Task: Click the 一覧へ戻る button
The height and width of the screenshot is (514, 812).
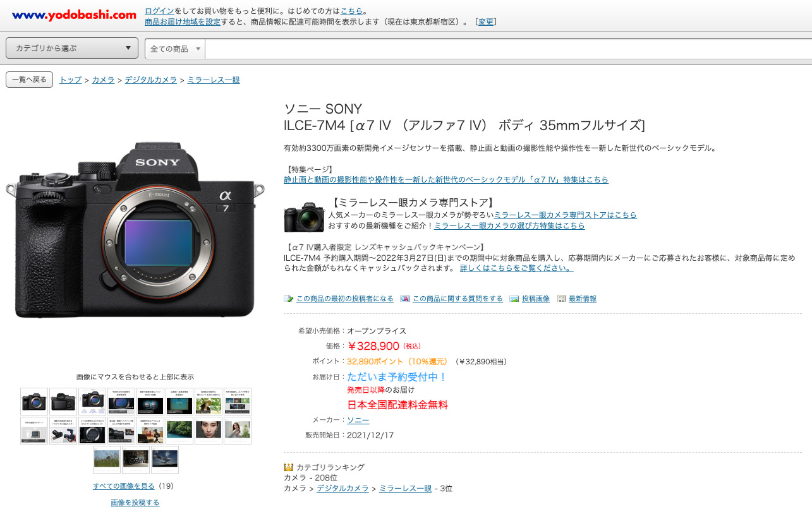Action: point(29,80)
